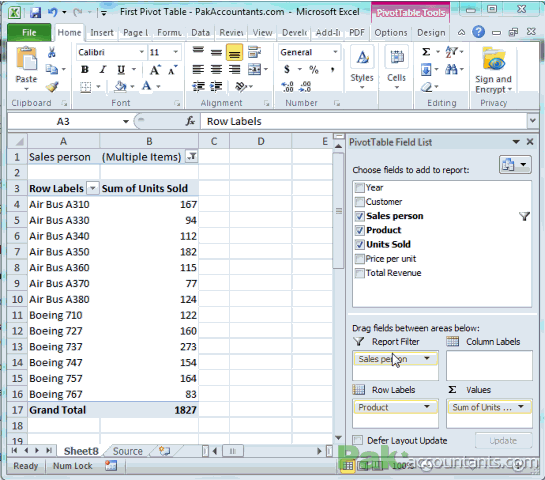Open the Styles gallery button
Image resolution: width=545 pixels, height=480 pixels.
[x=362, y=68]
